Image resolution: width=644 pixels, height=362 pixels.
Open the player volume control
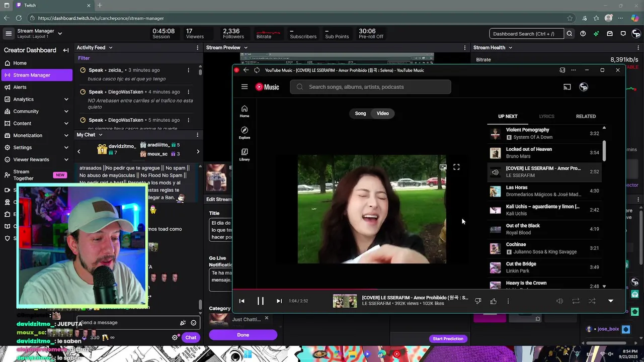tap(559, 301)
